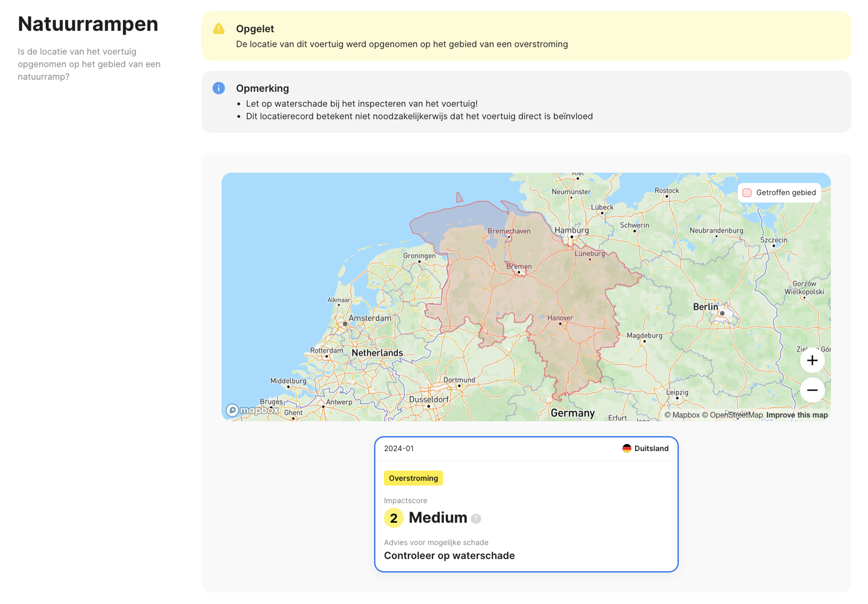Click Dusseldorf on the map
This screenshot has width=868, height=604.
pos(429,399)
